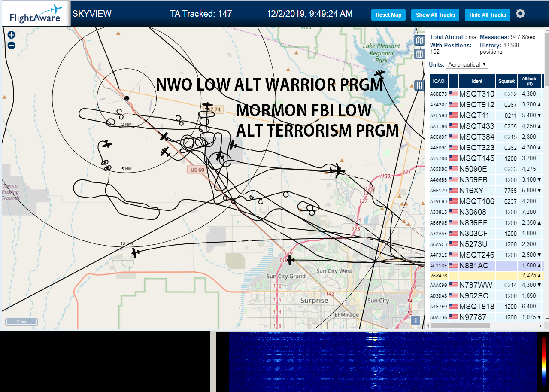Open the map layer selector icon
Screen dimensions: 549x392
point(419,40)
